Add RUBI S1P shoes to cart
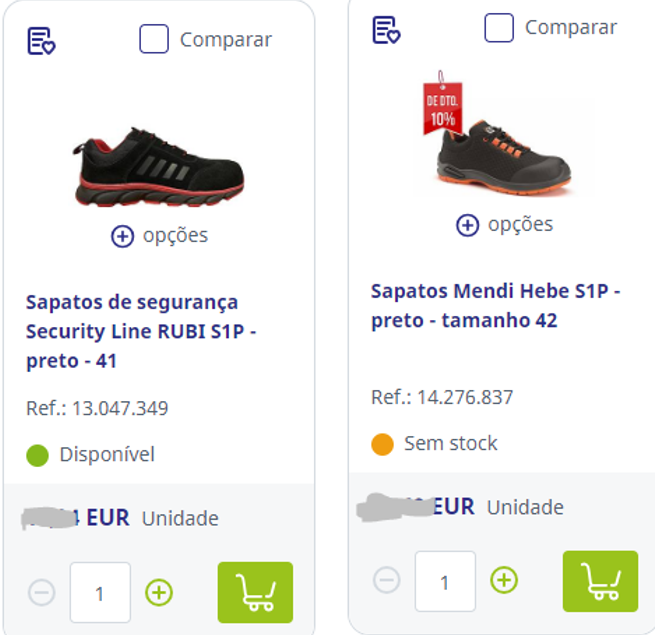This screenshot has height=635, width=655. point(255,592)
